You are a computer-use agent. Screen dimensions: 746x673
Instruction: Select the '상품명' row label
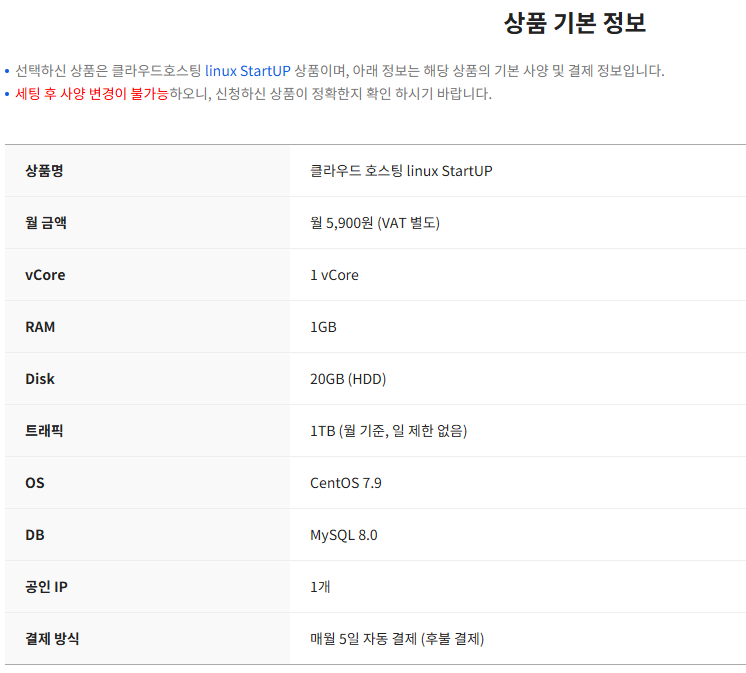tap(44, 170)
